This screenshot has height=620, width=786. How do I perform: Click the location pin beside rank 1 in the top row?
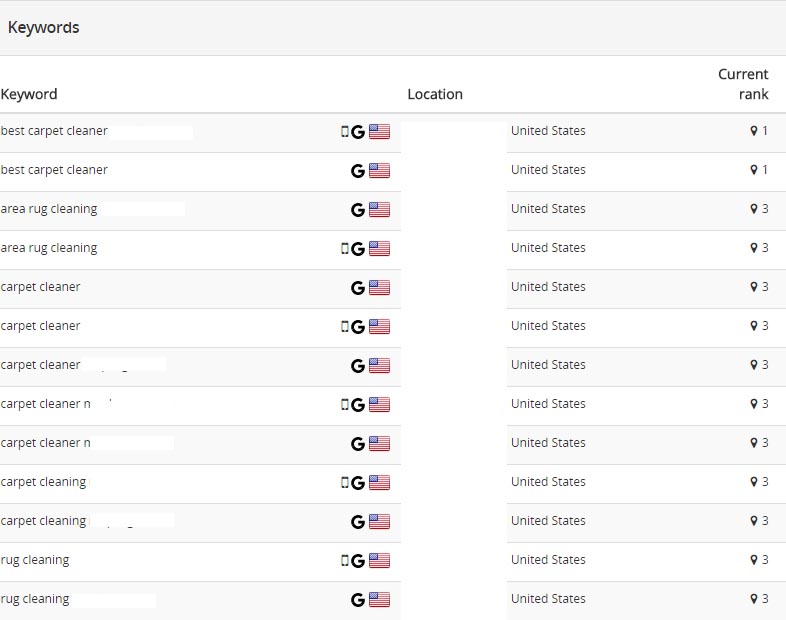754,131
